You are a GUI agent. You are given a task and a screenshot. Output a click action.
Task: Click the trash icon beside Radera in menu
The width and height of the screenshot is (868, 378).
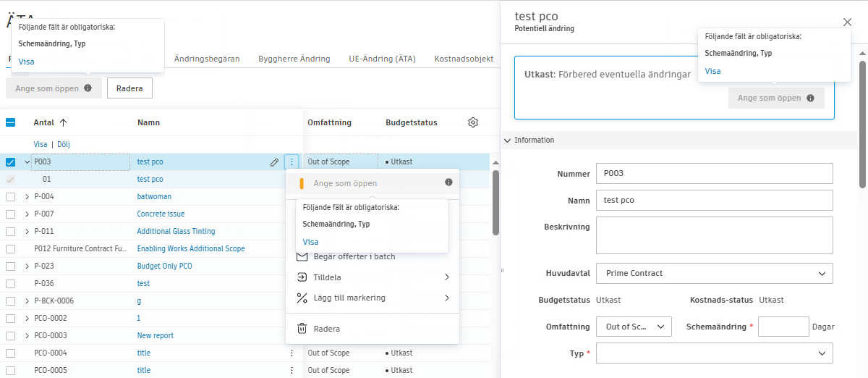[302, 329]
